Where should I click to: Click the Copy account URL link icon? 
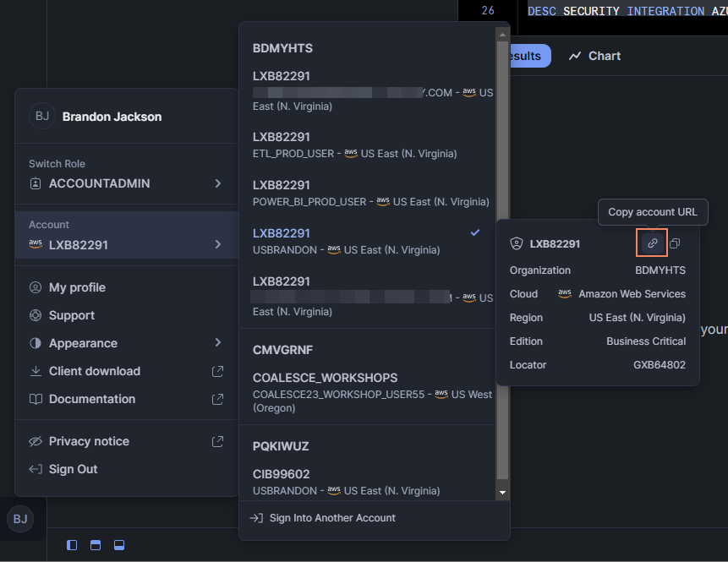[x=652, y=243]
